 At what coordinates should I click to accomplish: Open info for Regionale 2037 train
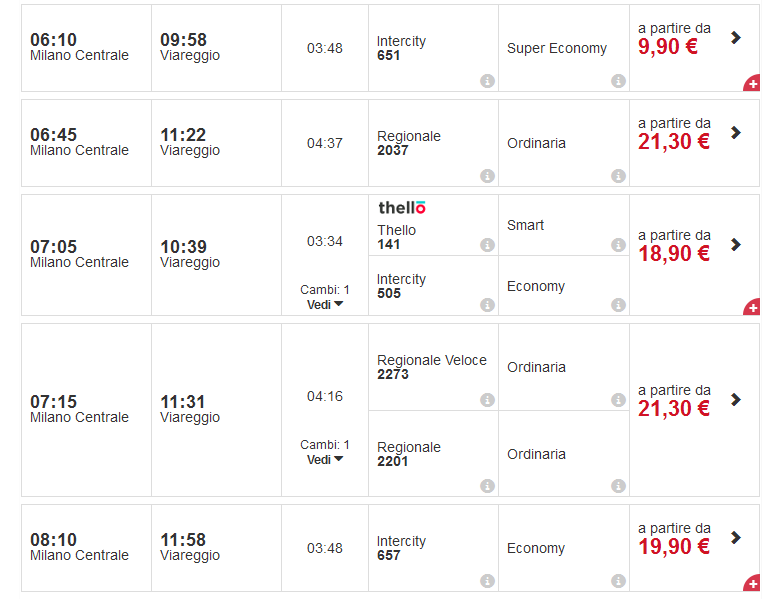[487, 176]
